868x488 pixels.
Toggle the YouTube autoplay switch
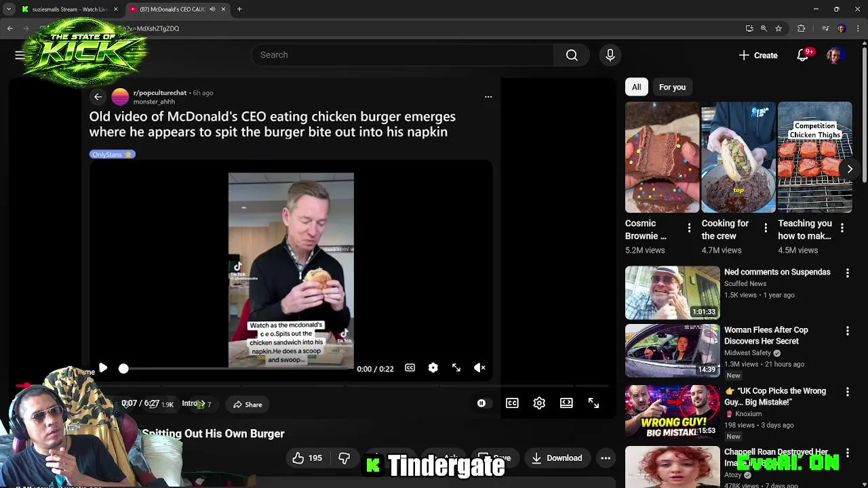click(x=481, y=403)
